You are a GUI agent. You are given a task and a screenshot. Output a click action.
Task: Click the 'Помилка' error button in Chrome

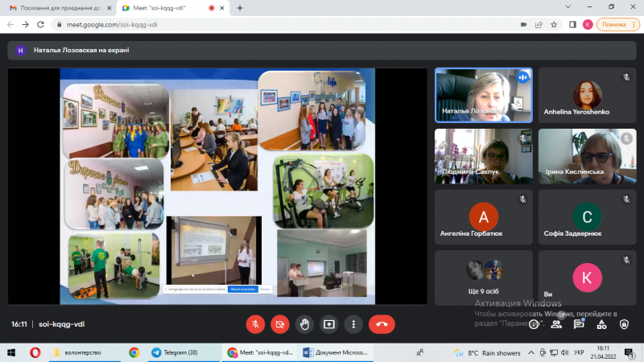618,25
